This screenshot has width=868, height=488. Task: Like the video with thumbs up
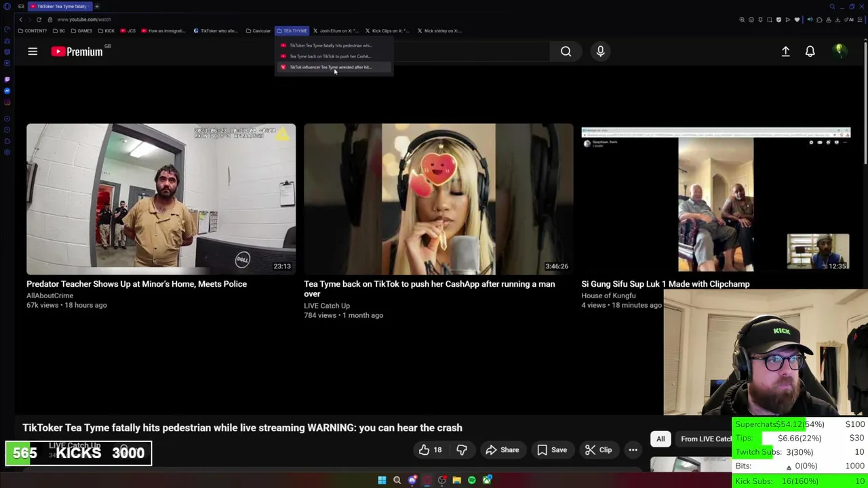[430, 450]
